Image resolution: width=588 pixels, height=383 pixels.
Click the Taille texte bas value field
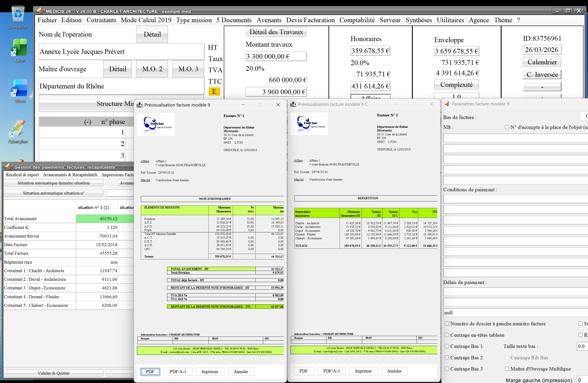point(582,346)
